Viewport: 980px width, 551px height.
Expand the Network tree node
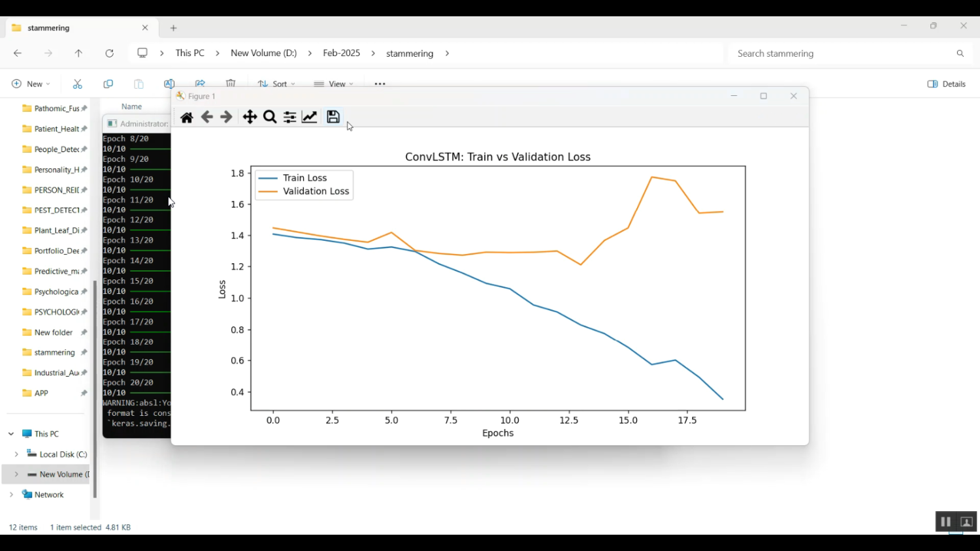coord(11,495)
